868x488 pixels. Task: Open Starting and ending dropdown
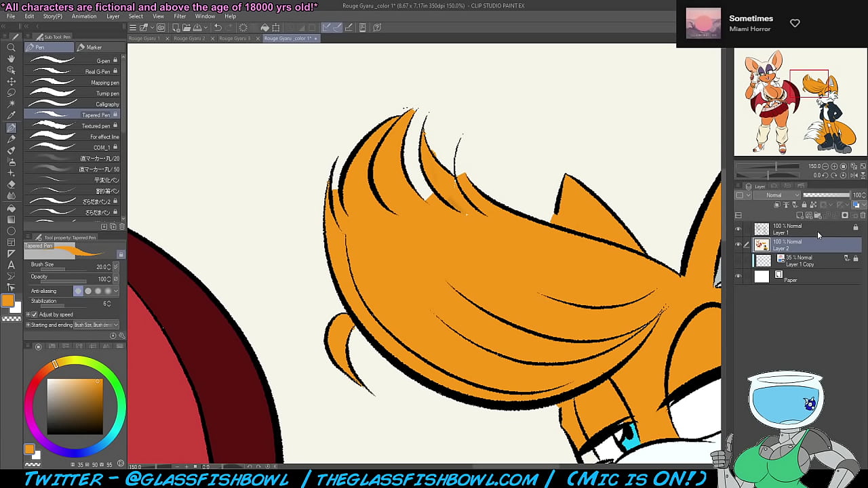click(x=96, y=325)
